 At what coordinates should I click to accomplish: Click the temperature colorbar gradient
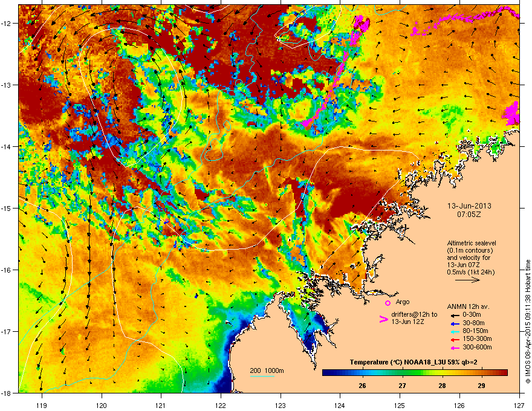click(415, 373)
